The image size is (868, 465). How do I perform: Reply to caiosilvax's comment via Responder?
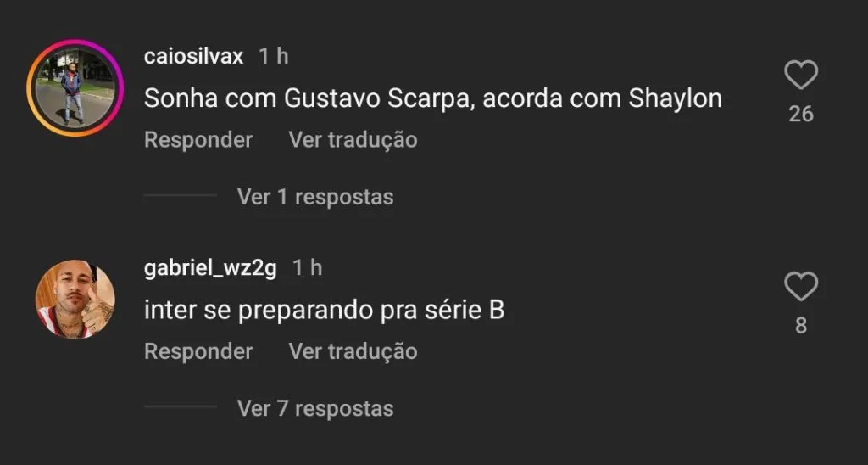coord(198,140)
